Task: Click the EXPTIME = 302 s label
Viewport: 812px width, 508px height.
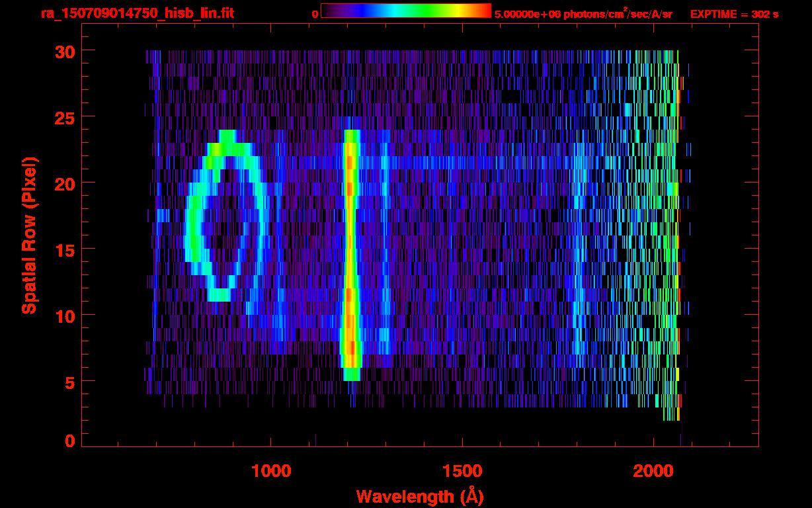Action: [734, 14]
